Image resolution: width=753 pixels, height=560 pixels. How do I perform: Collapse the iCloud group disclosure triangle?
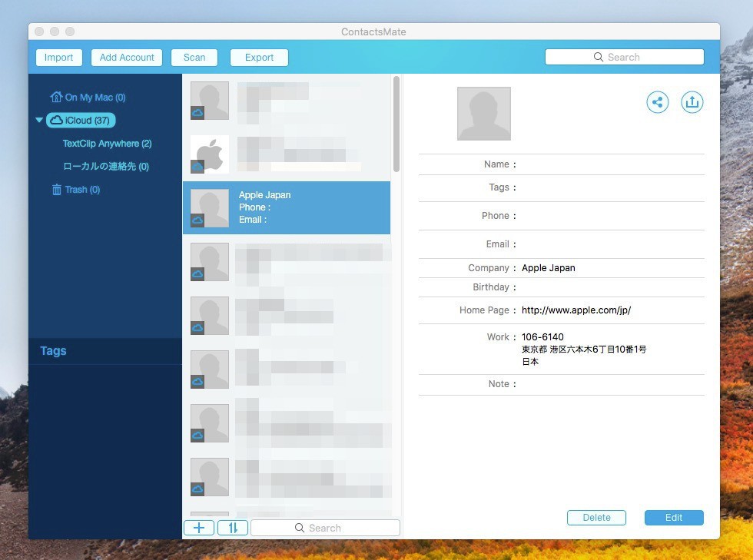[39, 120]
